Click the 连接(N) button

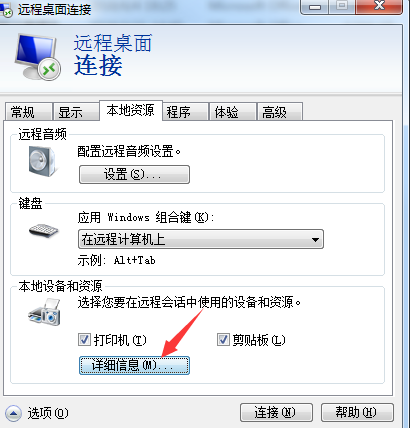pyautogui.click(x=276, y=413)
